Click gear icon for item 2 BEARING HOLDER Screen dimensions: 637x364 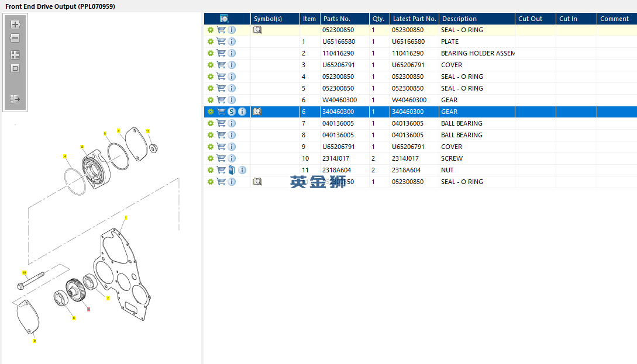pyautogui.click(x=211, y=53)
